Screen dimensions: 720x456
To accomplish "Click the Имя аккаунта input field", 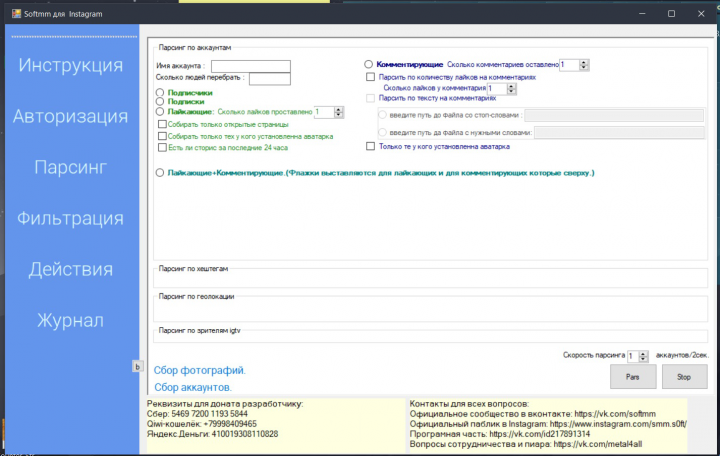I will click(251, 66).
